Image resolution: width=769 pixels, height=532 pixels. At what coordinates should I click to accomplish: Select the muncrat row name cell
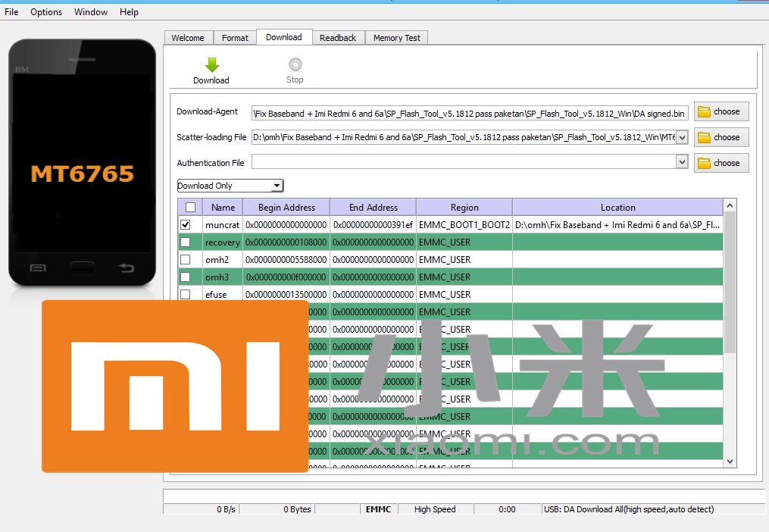pyautogui.click(x=223, y=225)
